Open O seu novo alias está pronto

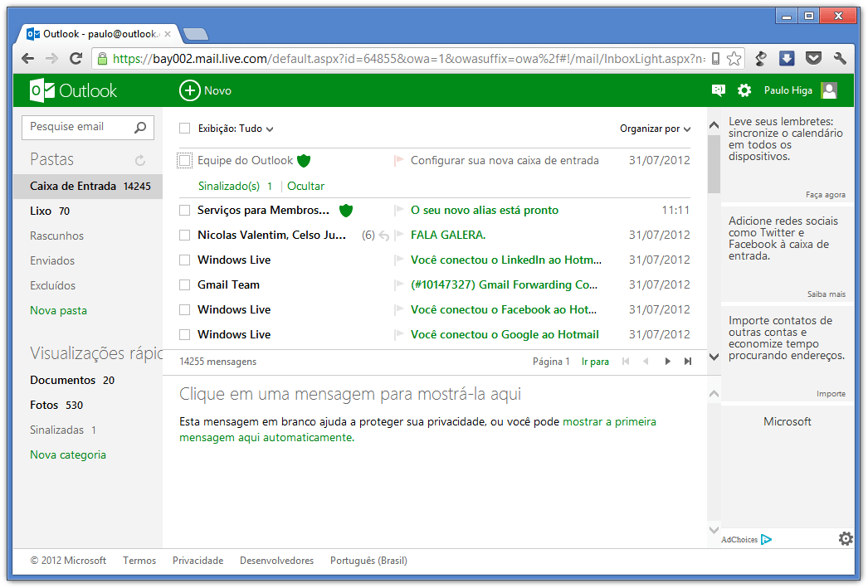pyautogui.click(x=485, y=210)
